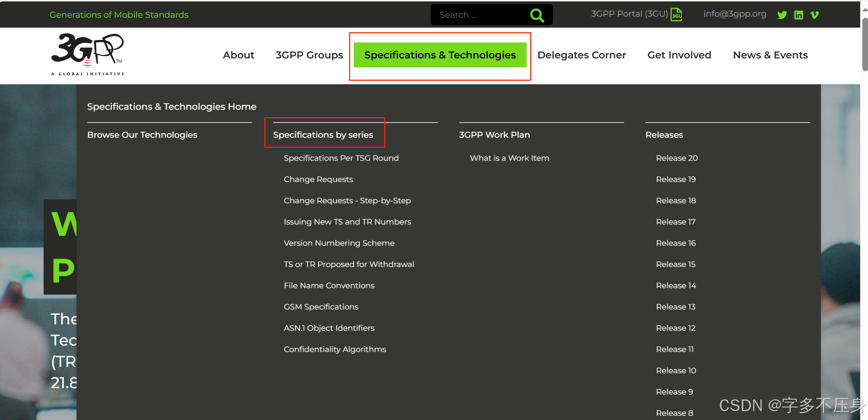
Task: Open the About menu
Action: [239, 55]
